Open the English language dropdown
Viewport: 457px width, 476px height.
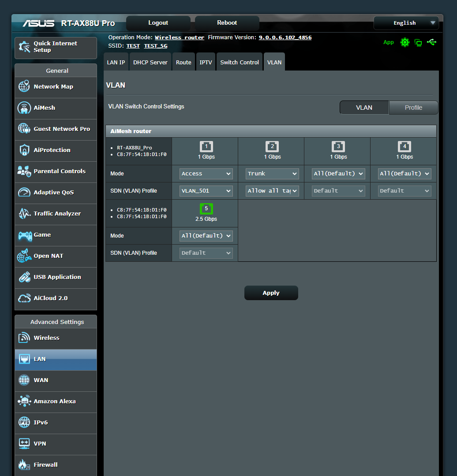pyautogui.click(x=406, y=23)
